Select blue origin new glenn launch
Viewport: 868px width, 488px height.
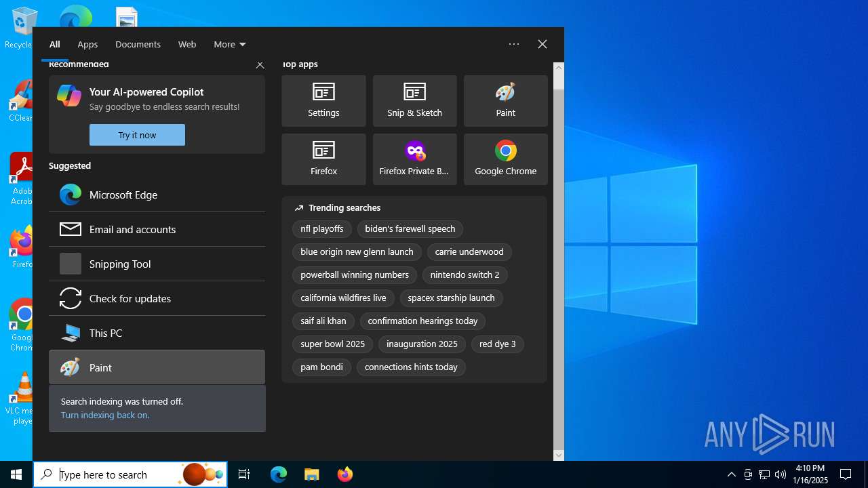pos(357,252)
